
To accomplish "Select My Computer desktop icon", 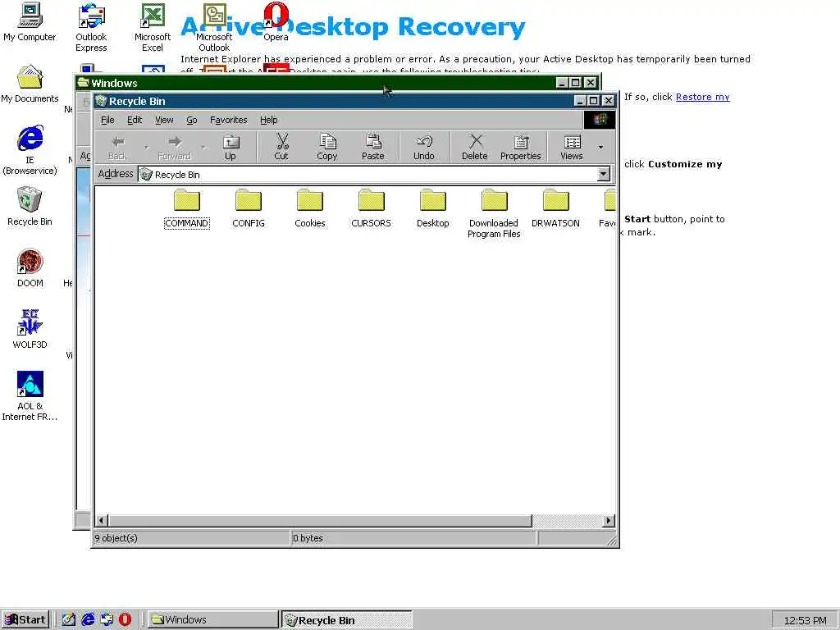I will tap(30, 22).
